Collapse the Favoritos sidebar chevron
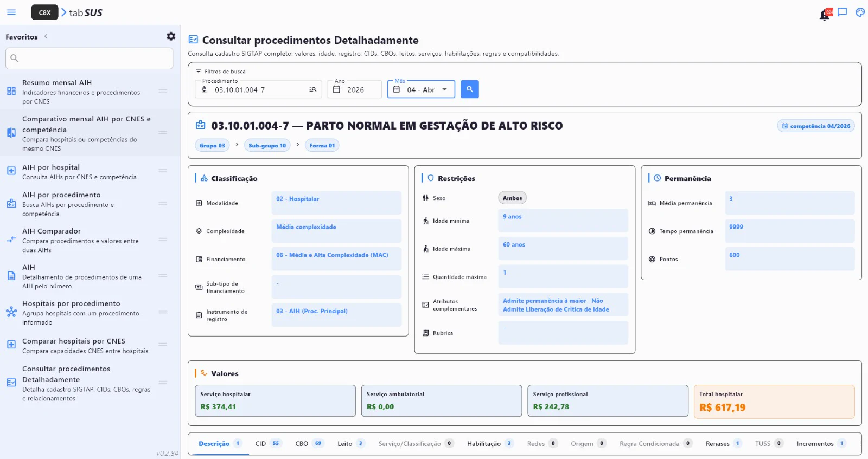This screenshot has height=459, width=868. (x=46, y=36)
